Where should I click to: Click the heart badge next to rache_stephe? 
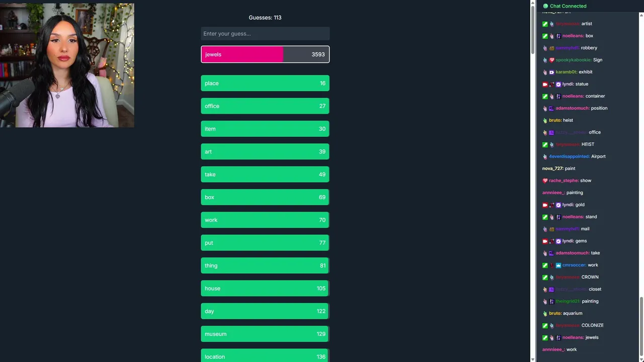tap(545, 181)
